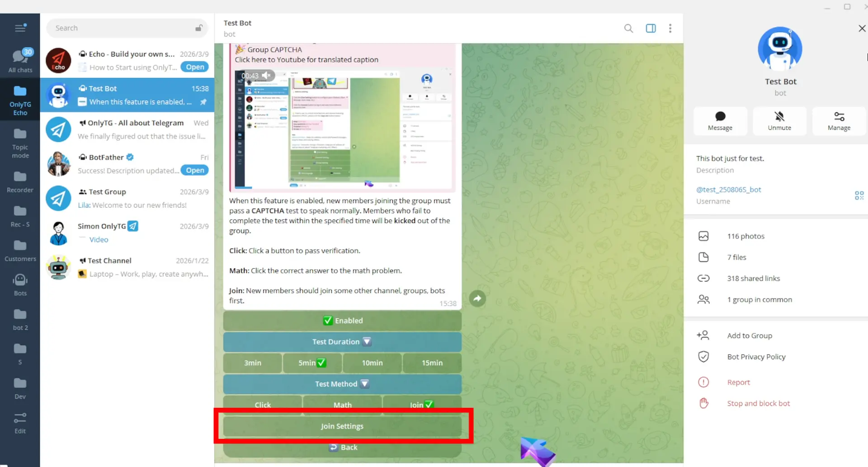This screenshot has width=868, height=467.
Task: Open the three-dot chat options menu
Action: click(x=670, y=29)
